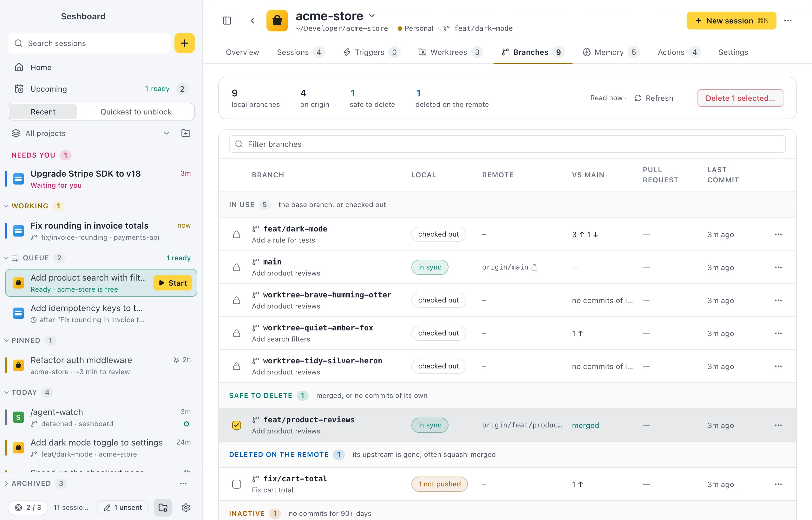The image size is (812, 520).
Task: Click the lock icon on main row
Action: coord(236,267)
